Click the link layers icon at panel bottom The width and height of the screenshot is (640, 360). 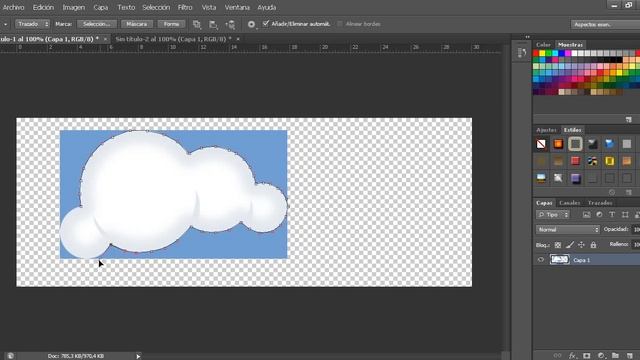click(x=557, y=356)
